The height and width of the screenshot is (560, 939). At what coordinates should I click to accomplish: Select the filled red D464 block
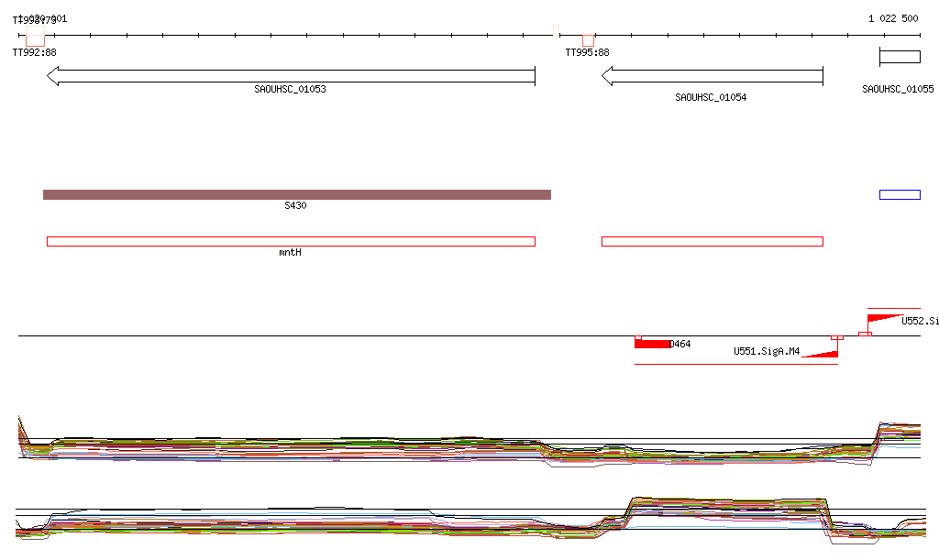coord(652,344)
